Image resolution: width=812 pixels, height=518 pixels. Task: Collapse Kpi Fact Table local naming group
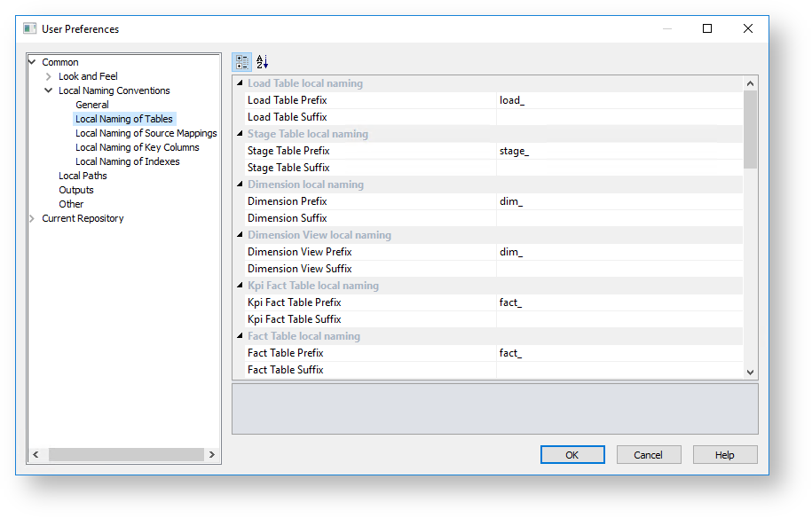240,285
